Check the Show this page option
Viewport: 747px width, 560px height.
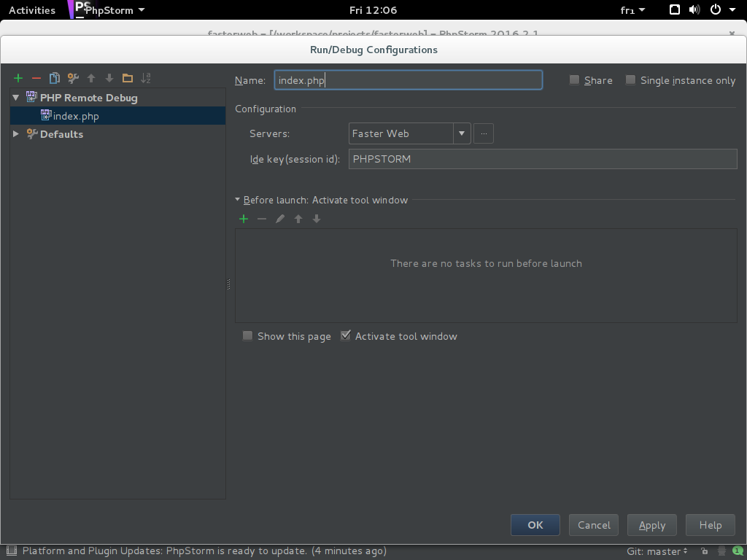click(248, 336)
